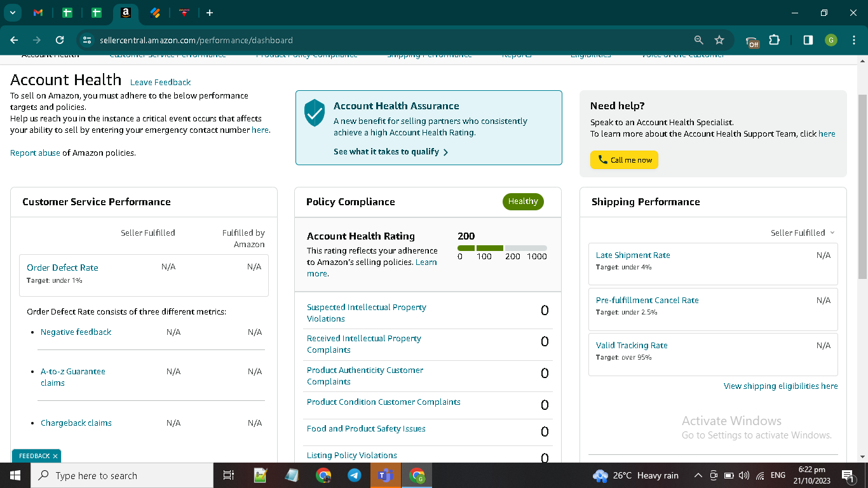The height and width of the screenshot is (488, 868).
Task: Click the emergency contact 'here' link
Action: 260,130
